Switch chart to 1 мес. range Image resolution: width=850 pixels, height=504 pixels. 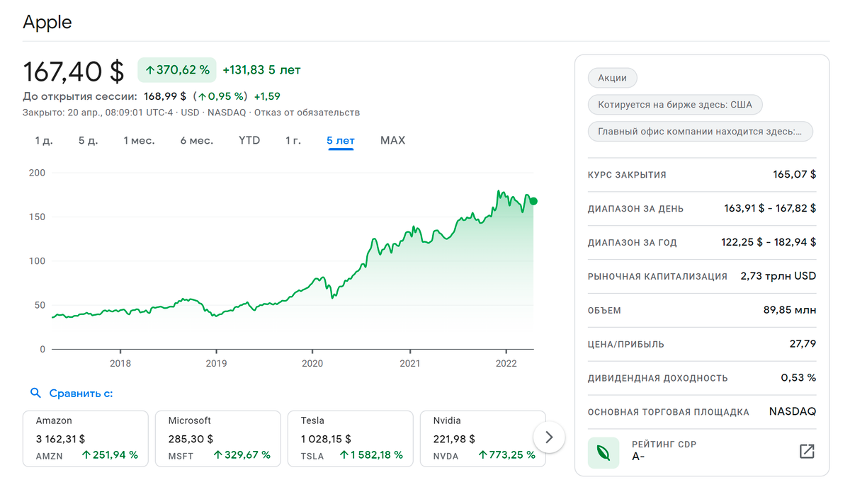click(139, 140)
